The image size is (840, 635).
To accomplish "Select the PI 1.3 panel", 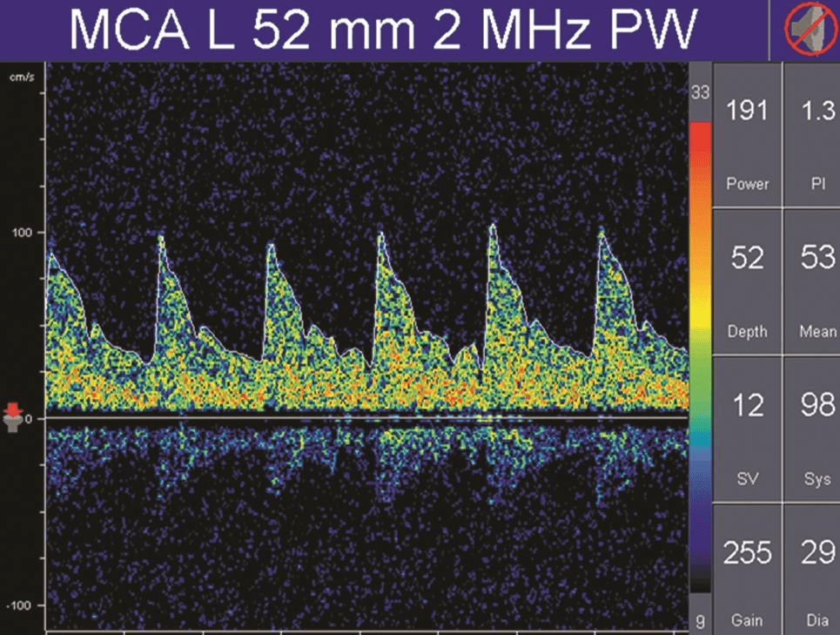I will tap(815, 135).
